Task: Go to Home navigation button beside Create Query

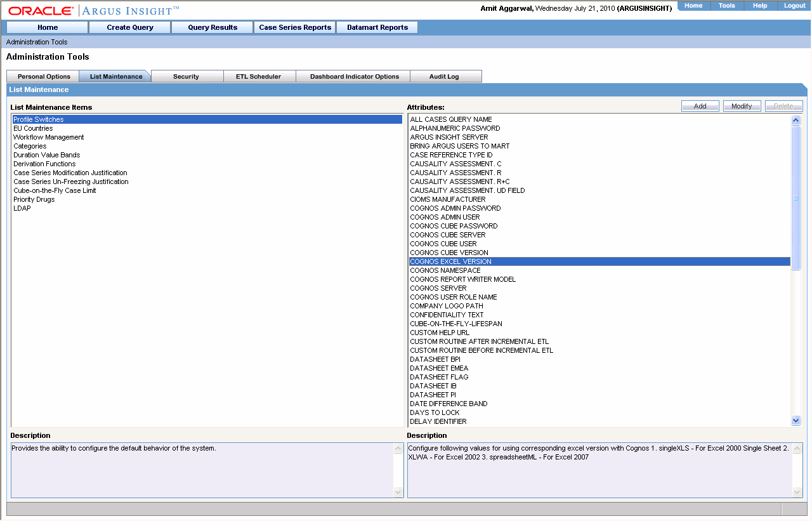Action: 48,27
